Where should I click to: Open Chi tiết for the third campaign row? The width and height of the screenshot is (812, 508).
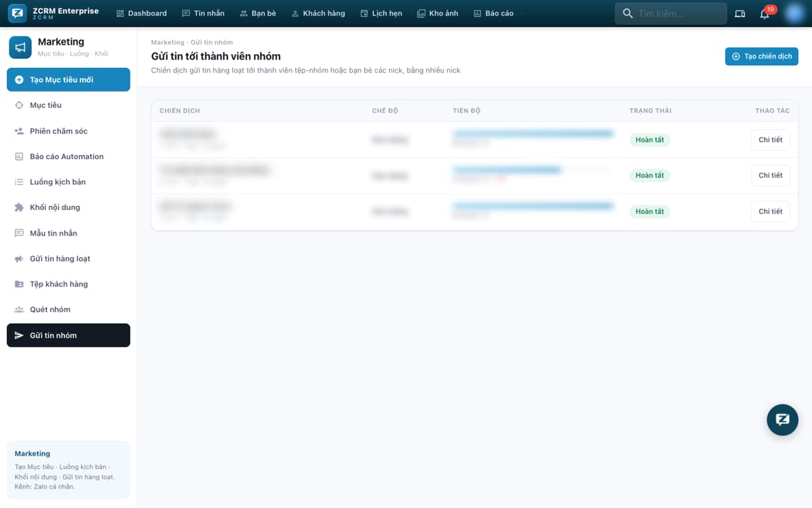(x=770, y=211)
